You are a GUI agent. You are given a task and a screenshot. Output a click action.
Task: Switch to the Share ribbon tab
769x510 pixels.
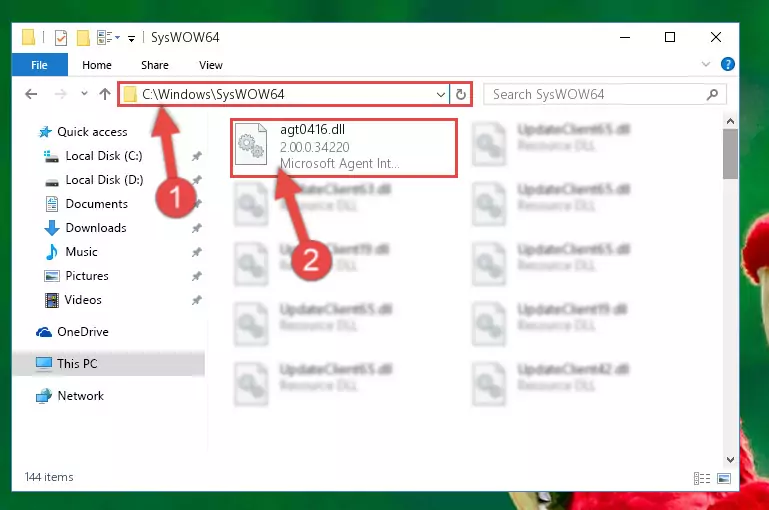click(155, 65)
